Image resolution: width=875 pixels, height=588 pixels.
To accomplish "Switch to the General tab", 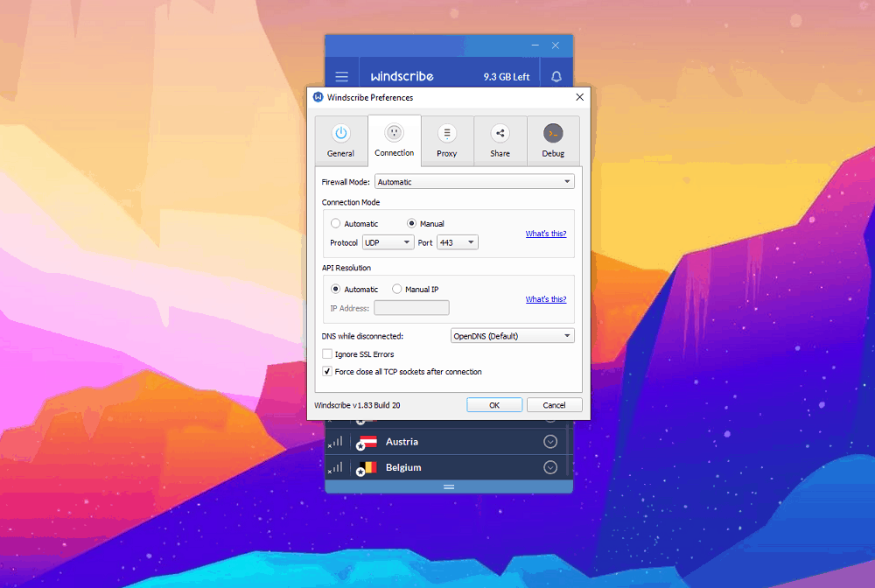I will (341, 141).
